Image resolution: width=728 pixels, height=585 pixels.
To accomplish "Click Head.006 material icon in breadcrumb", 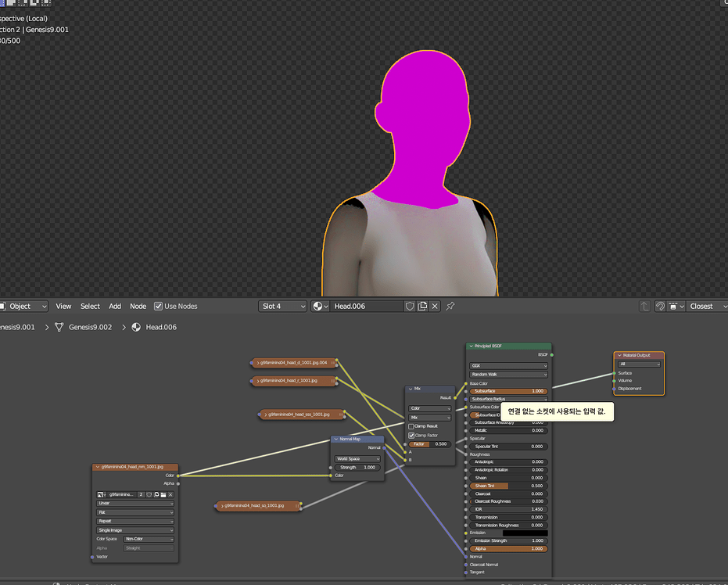I will (x=136, y=328).
